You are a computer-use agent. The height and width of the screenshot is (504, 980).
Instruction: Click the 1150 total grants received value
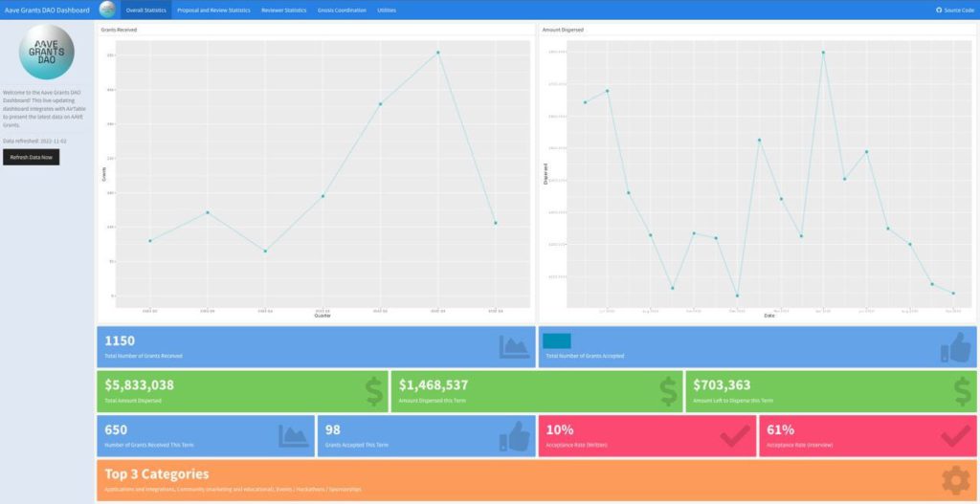click(120, 341)
